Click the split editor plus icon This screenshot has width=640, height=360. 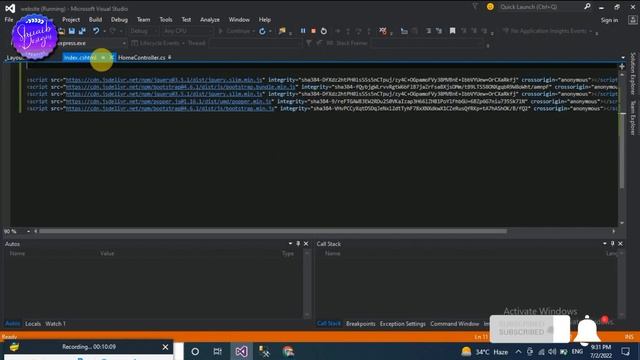[x=622, y=66]
